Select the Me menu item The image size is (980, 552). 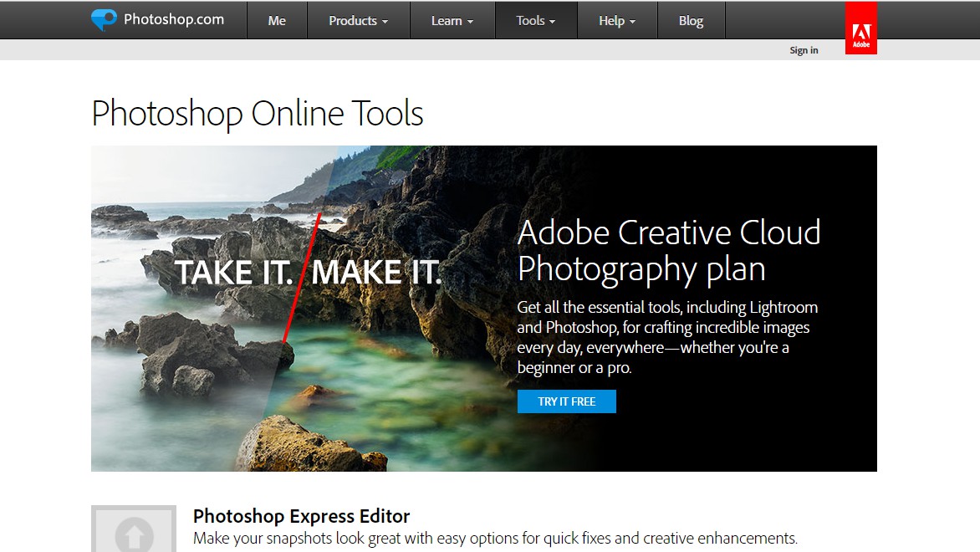coord(277,20)
